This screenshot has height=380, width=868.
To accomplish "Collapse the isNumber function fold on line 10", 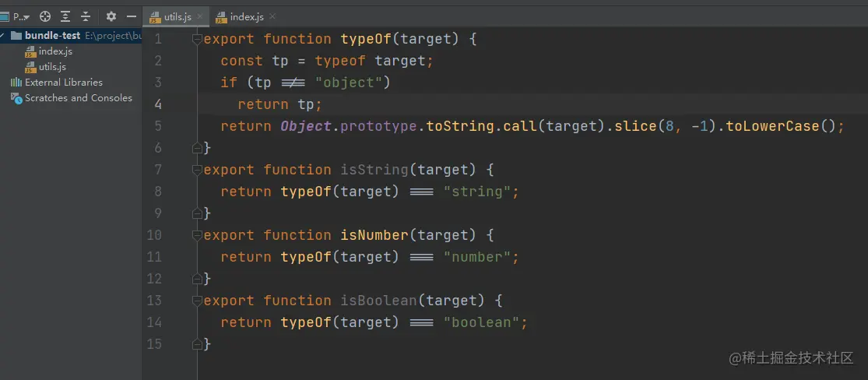I will [196, 235].
